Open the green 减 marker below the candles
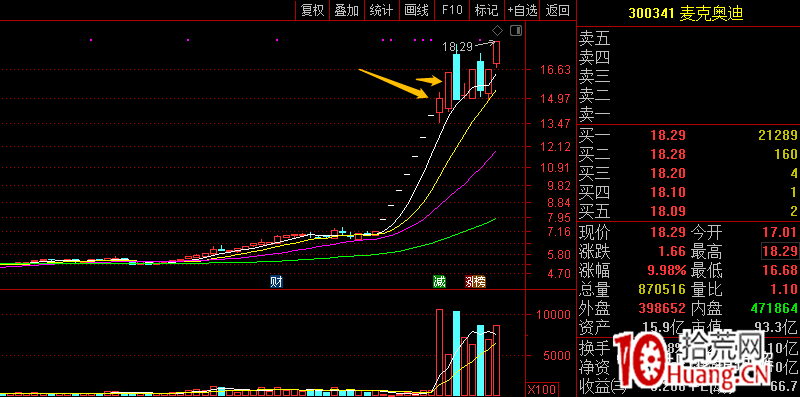800x397 pixels. 439,282
